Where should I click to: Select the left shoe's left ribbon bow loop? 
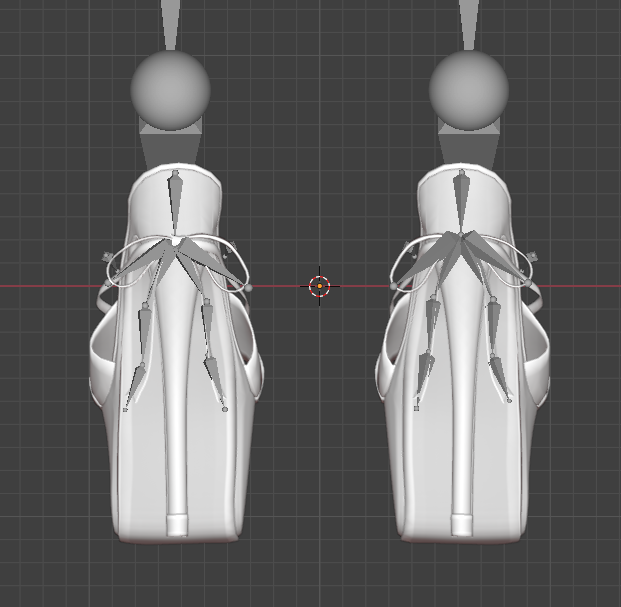click(x=131, y=263)
